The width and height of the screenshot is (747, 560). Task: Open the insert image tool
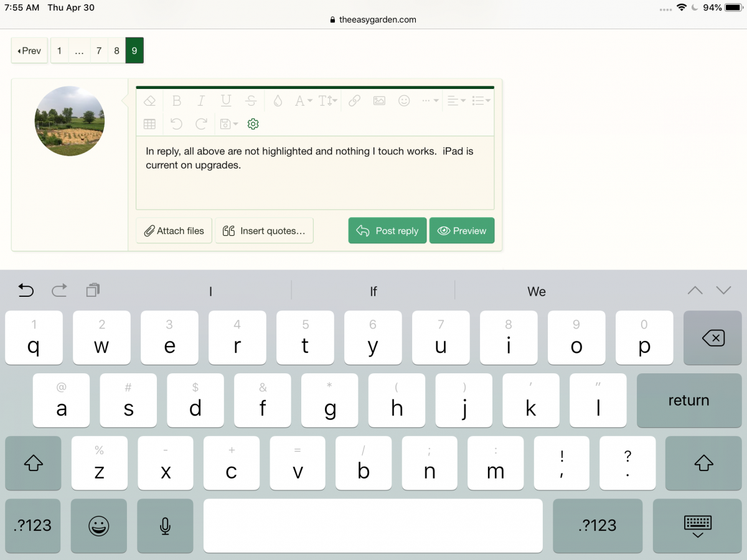[379, 101]
